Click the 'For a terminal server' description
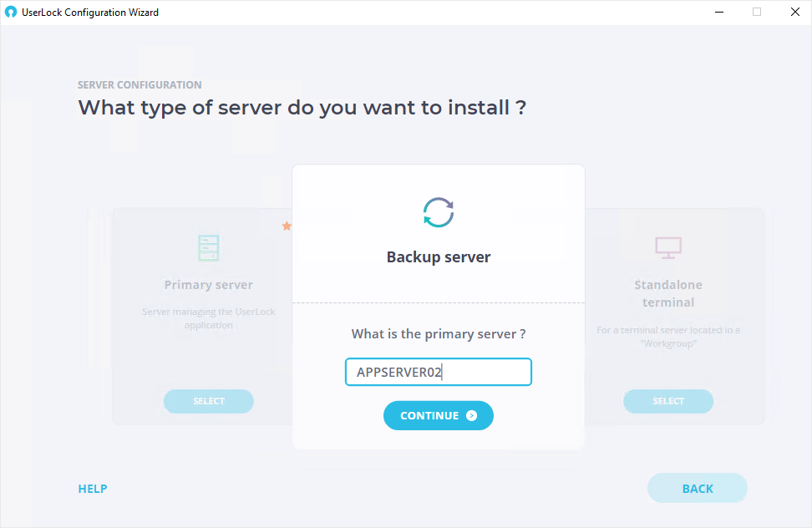The height and width of the screenshot is (528, 812). pyautogui.click(x=668, y=337)
